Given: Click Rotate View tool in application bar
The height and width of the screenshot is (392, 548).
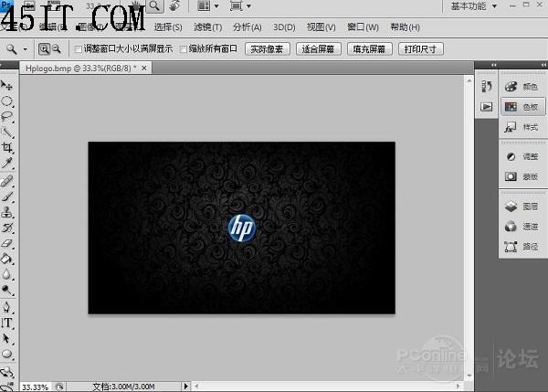Looking at the screenshot, I should coord(174,6).
